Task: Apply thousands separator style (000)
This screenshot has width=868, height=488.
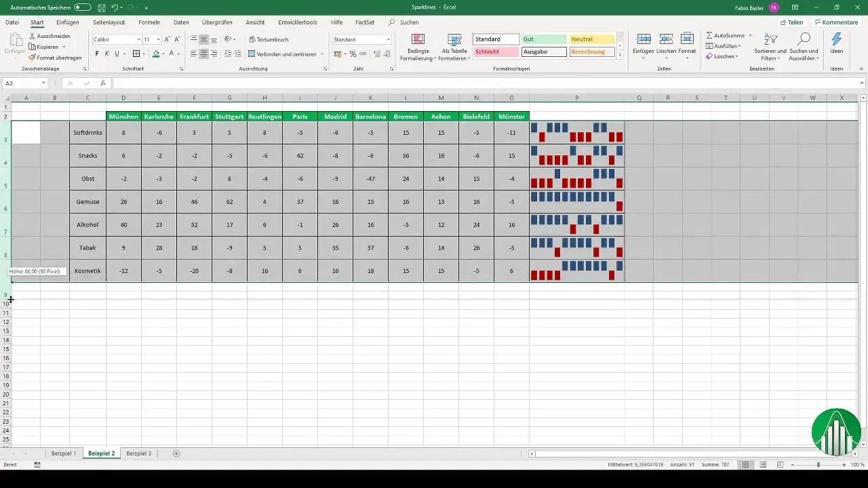Action: [x=363, y=54]
